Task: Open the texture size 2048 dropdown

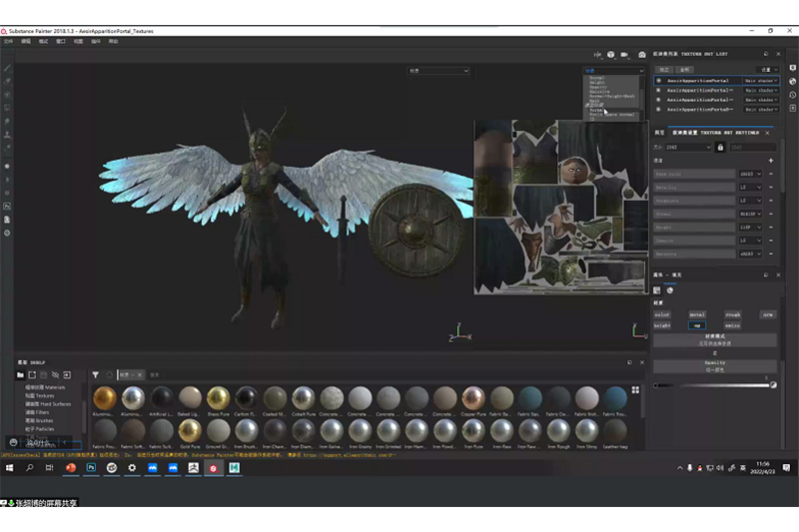Action: (x=689, y=147)
